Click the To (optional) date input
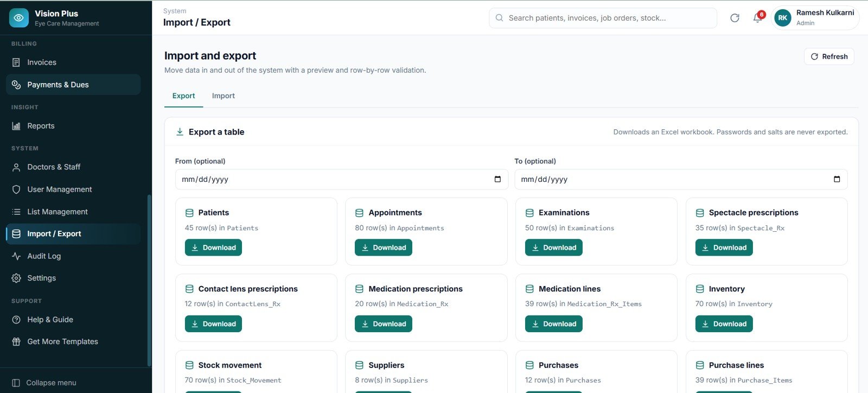Screen dimensions: 868x393 (x=681, y=179)
